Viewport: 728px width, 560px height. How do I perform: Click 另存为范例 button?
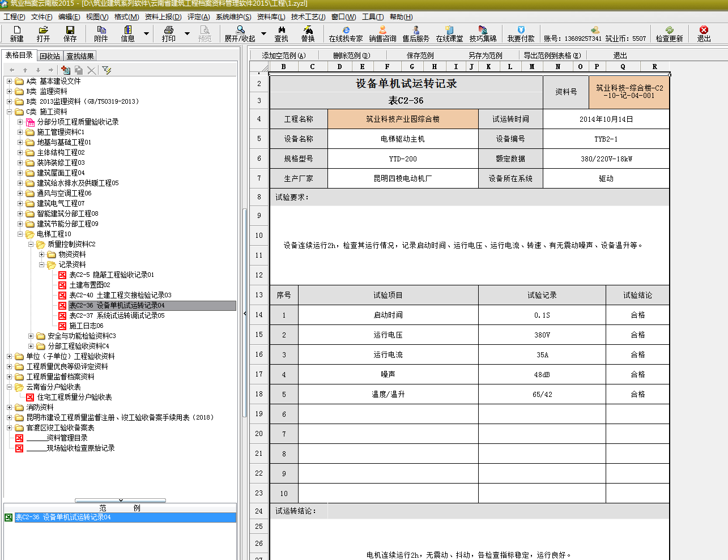tap(486, 55)
